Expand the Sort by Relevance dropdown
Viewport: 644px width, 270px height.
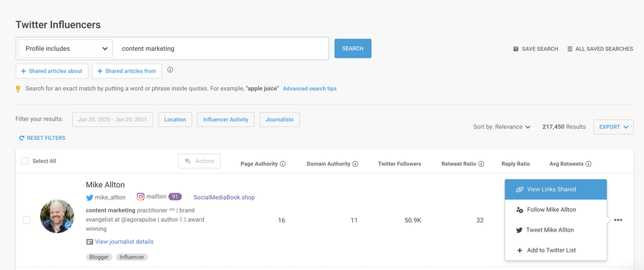(502, 127)
